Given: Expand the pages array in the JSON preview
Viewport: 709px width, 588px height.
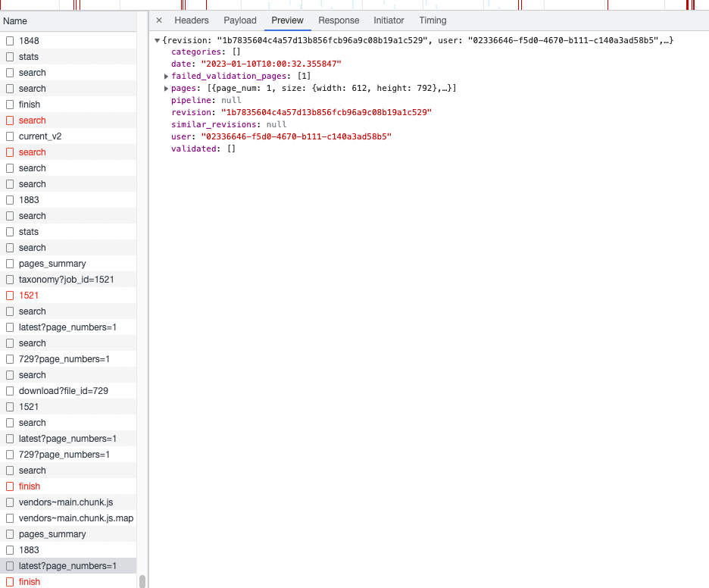Looking at the screenshot, I should pos(167,88).
